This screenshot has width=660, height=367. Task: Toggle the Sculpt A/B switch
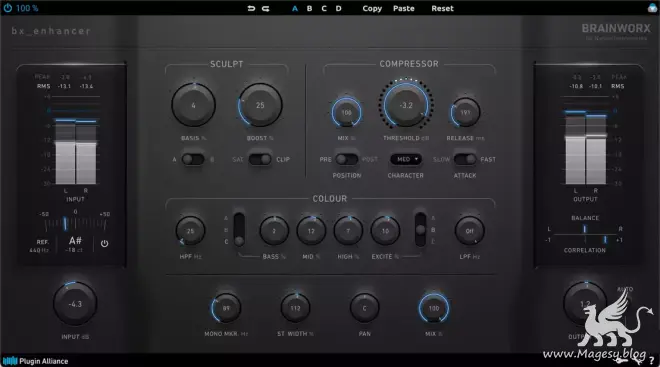click(x=193, y=159)
